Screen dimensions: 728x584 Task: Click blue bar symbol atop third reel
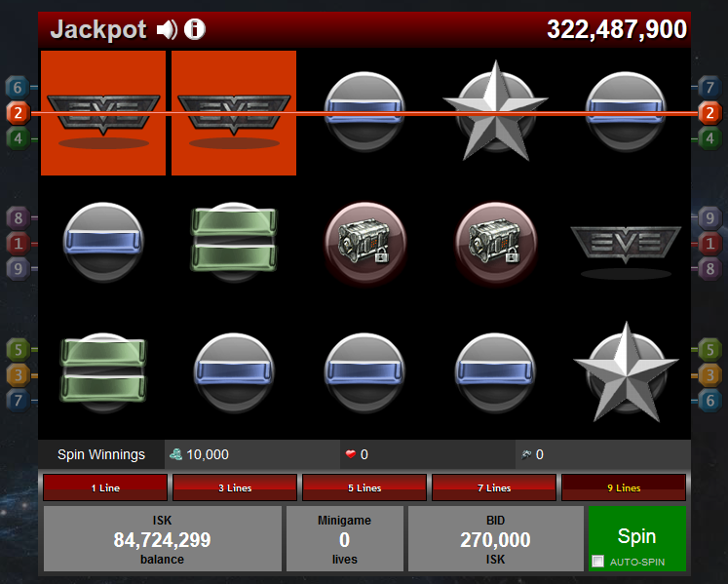pyautogui.click(x=364, y=111)
